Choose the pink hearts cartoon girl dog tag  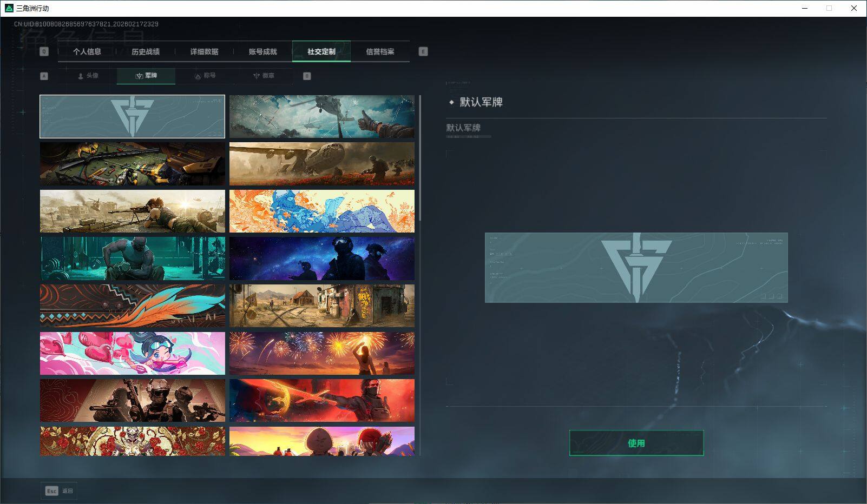(133, 353)
